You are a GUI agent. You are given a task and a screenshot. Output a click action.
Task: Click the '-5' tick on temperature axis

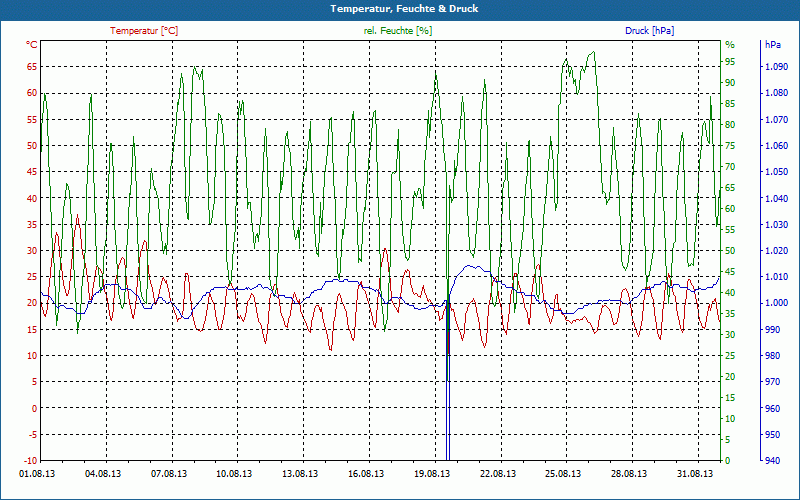(x=33, y=434)
